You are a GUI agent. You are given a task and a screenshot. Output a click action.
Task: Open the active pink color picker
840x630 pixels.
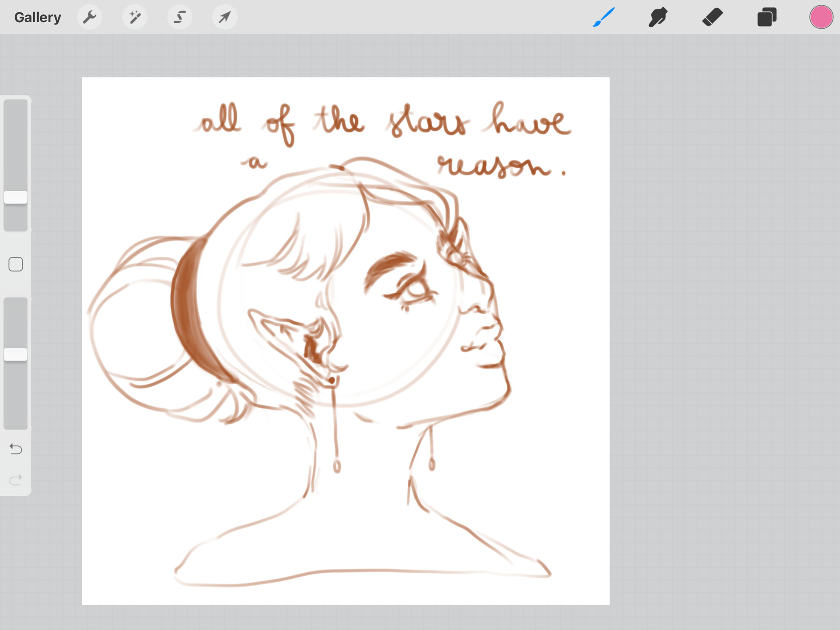(x=821, y=17)
